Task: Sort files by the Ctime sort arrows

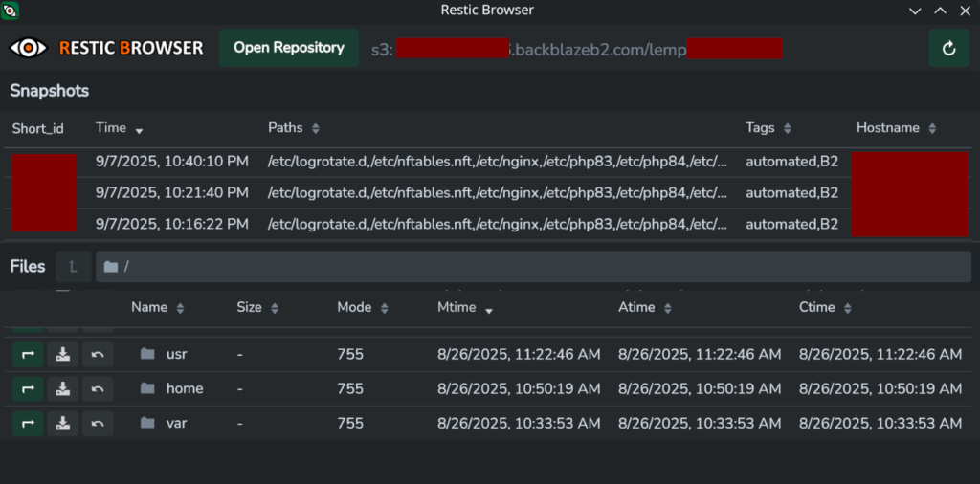Action: point(848,308)
